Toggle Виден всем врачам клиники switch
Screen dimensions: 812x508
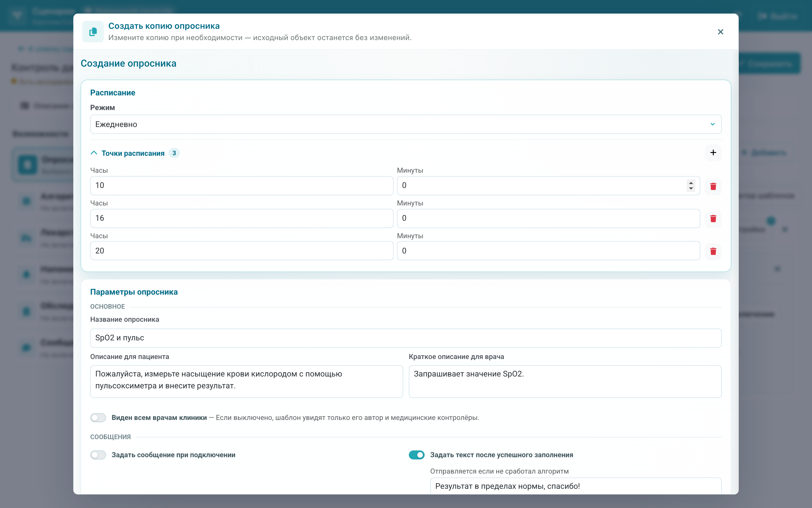pyautogui.click(x=98, y=418)
